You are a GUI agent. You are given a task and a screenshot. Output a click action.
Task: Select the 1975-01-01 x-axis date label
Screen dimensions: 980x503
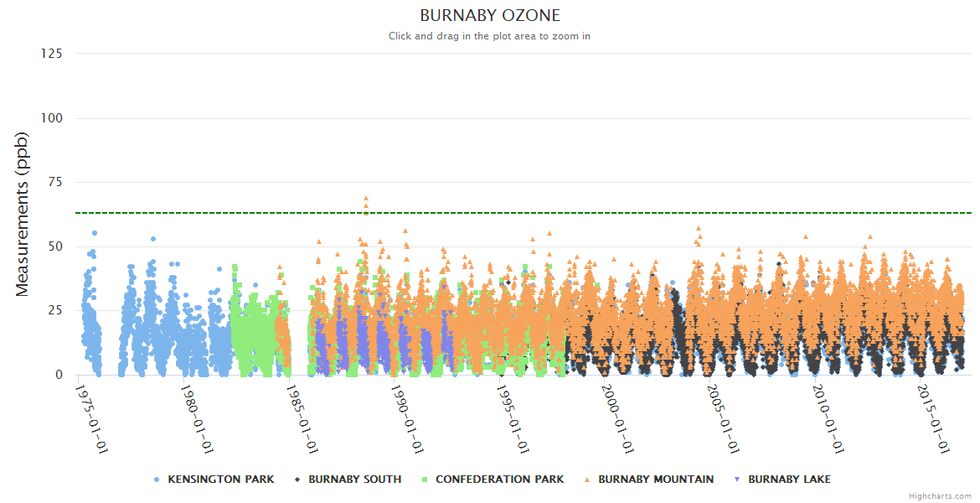tap(93, 417)
